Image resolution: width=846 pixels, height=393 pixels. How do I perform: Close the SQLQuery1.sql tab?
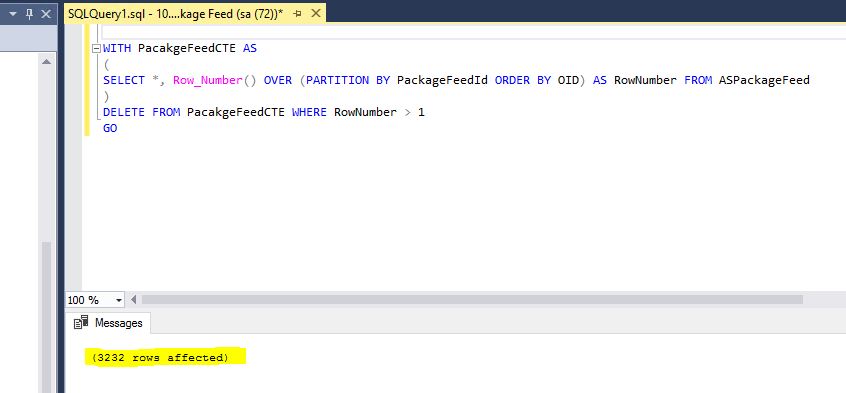coord(316,14)
